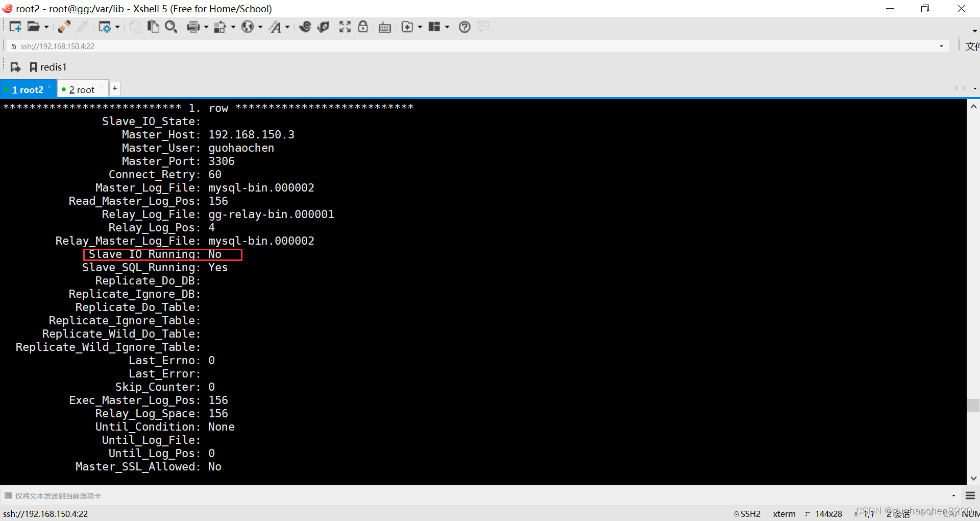Click the feedback speech bubble icon
This screenshot has height=521, width=980.
pos(483,27)
